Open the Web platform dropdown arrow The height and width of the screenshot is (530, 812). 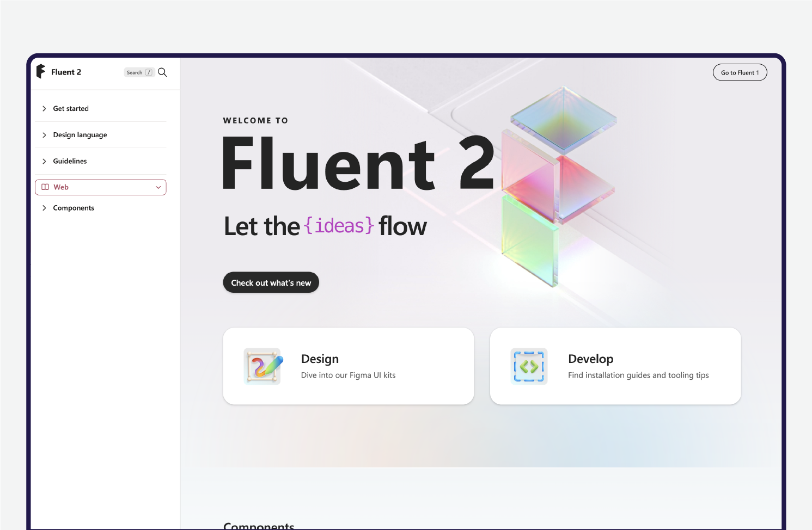(158, 187)
